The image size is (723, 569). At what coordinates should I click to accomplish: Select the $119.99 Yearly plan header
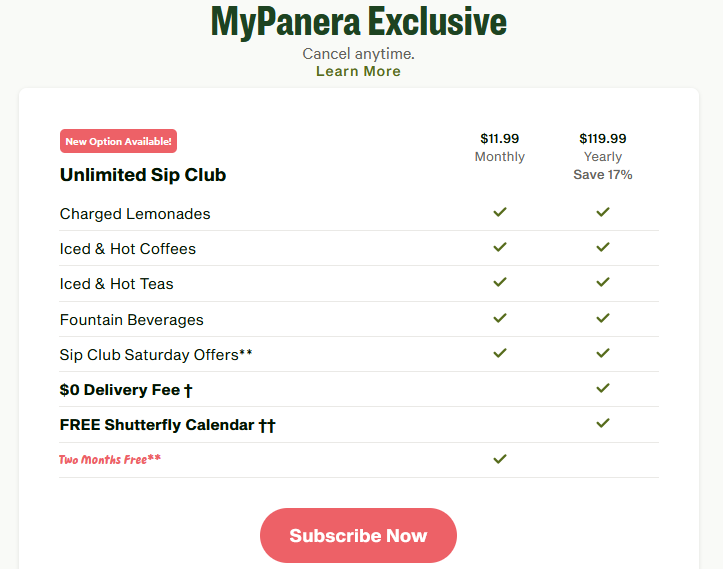click(603, 147)
